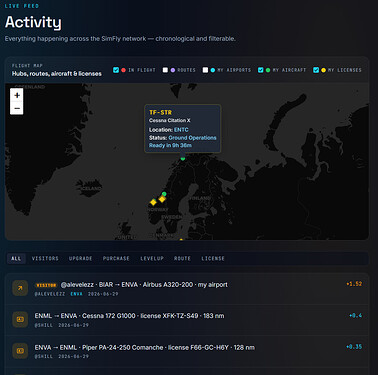This screenshot has width=378, height=375.
Task: Click the purple Routes legend dot
Action: point(173,70)
